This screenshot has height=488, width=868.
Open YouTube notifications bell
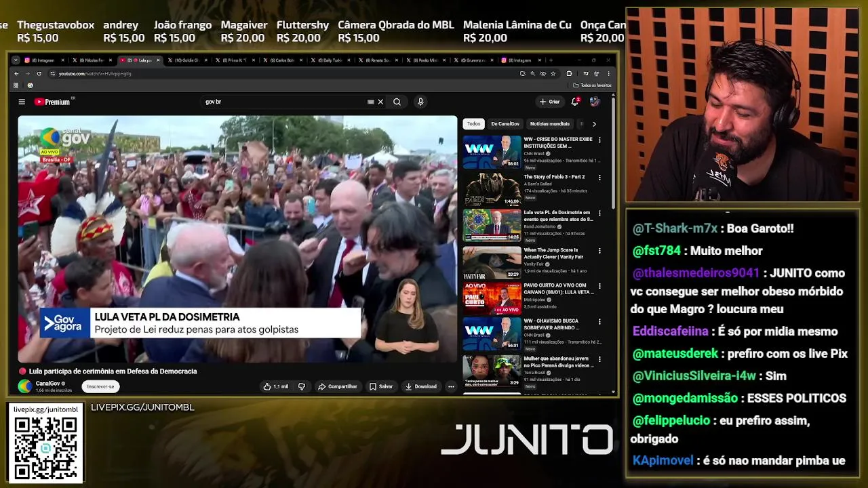[x=575, y=102]
